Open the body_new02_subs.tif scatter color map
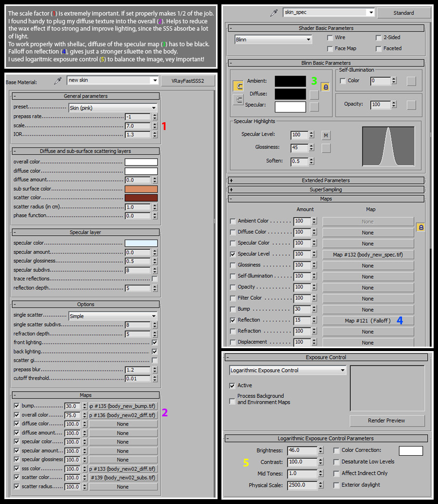This screenshot has height=504, width=438. tap(124, 478)
